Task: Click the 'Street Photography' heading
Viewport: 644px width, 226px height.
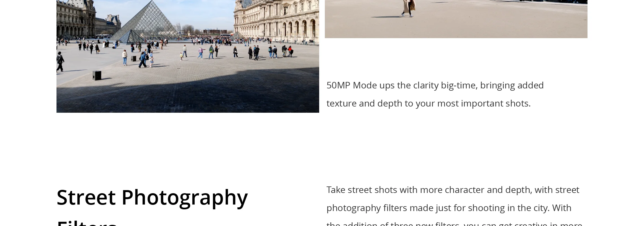Action: [x=152, y=197]
